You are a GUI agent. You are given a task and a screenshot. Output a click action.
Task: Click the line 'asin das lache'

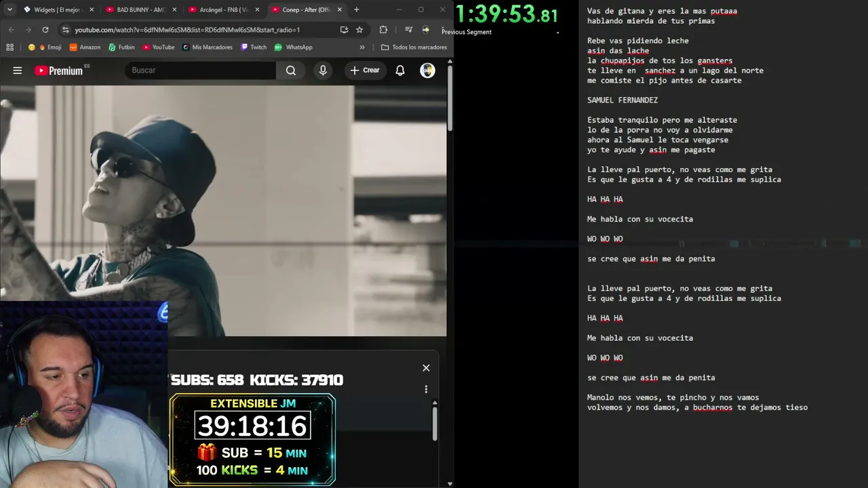point(618,51)
